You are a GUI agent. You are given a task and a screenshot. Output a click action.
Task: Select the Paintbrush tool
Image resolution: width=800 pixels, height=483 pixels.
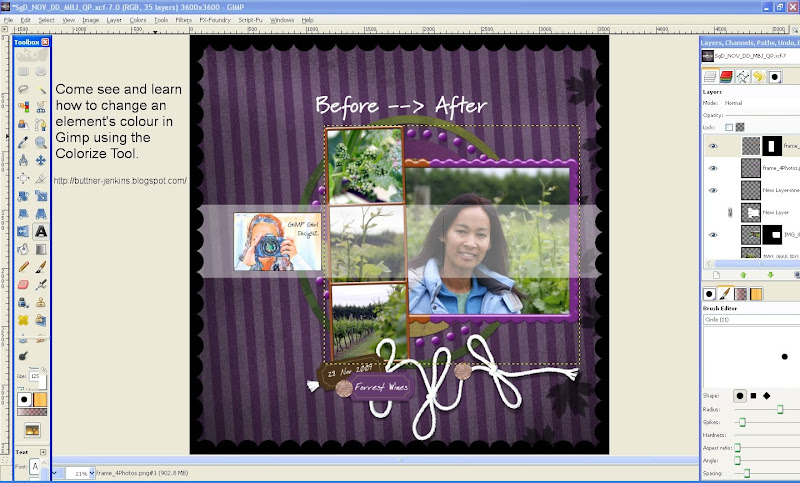[41, 267]
